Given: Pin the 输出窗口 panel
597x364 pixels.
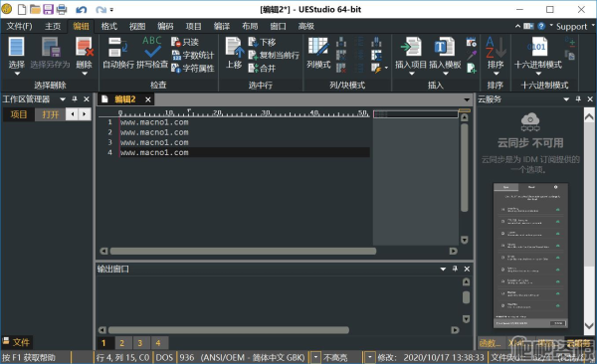Looking at the screenshot, I should click(x=455, y=269).
